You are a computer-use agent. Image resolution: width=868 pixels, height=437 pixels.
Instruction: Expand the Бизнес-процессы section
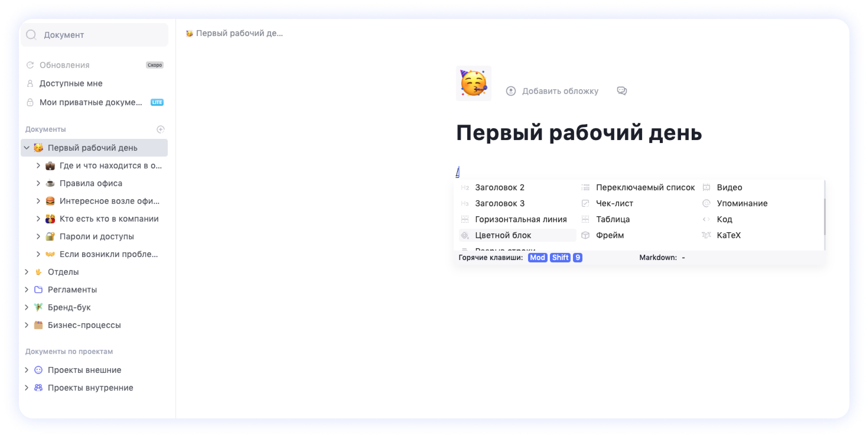pos(27,325)
